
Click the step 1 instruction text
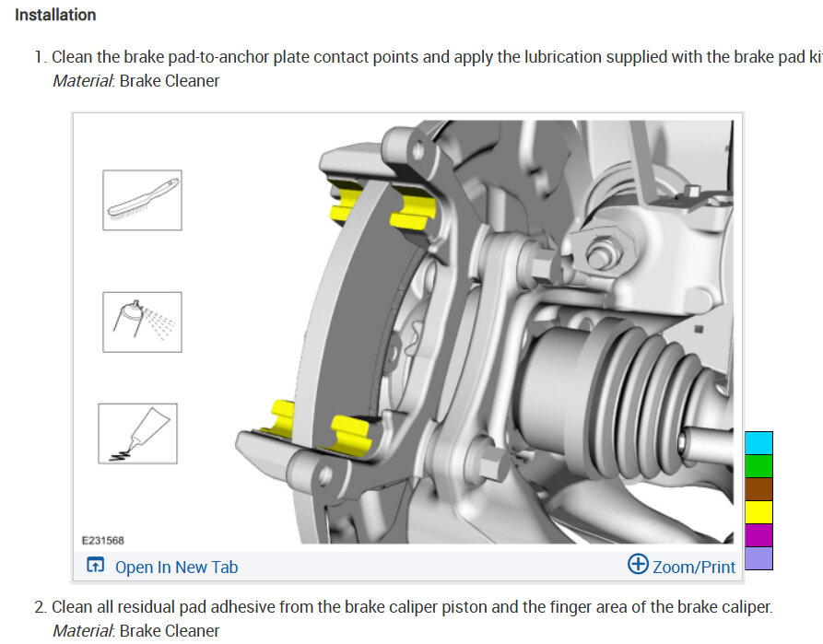[436, 57]
